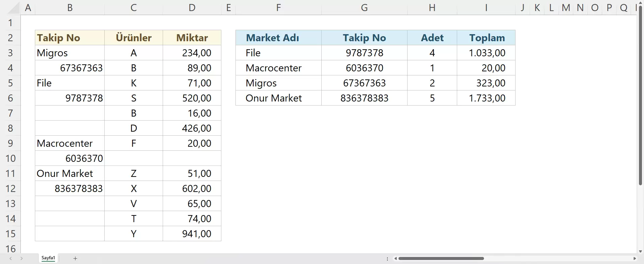Select column H header
The image size is (644, 264).
click(432, 8)
